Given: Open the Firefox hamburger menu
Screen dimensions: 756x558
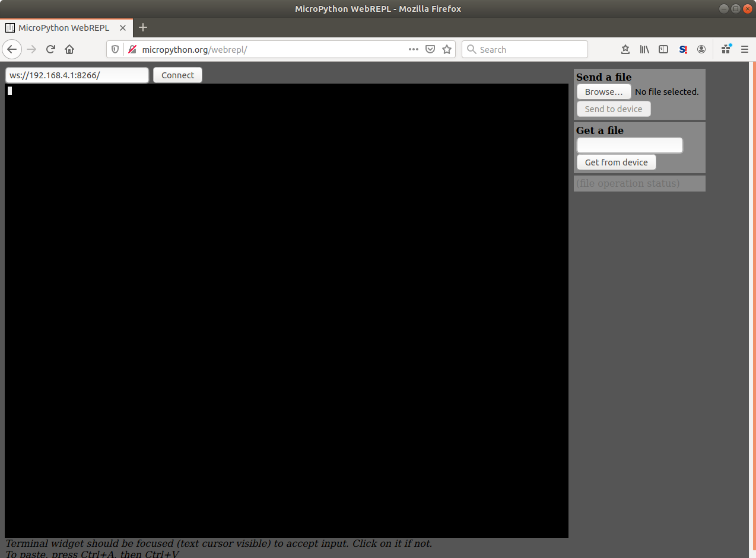Looking at the screenshot, I should pyautogui.click(x=745, y=49).
